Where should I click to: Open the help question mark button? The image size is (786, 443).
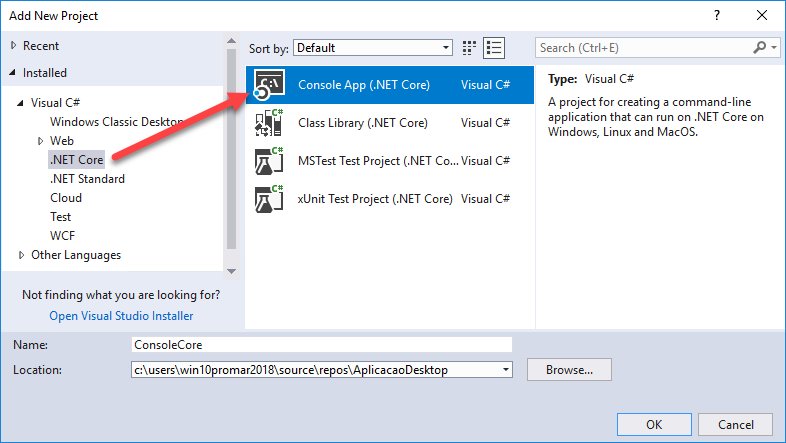(717, 16)
